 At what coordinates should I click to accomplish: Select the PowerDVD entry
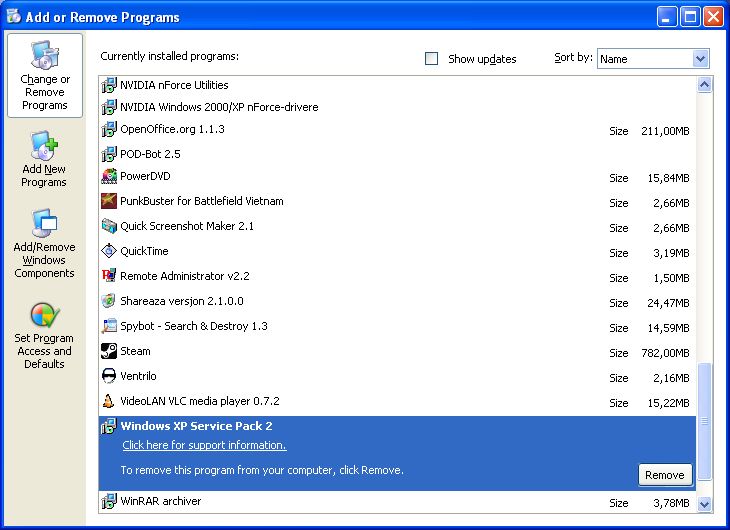[397, 176]
